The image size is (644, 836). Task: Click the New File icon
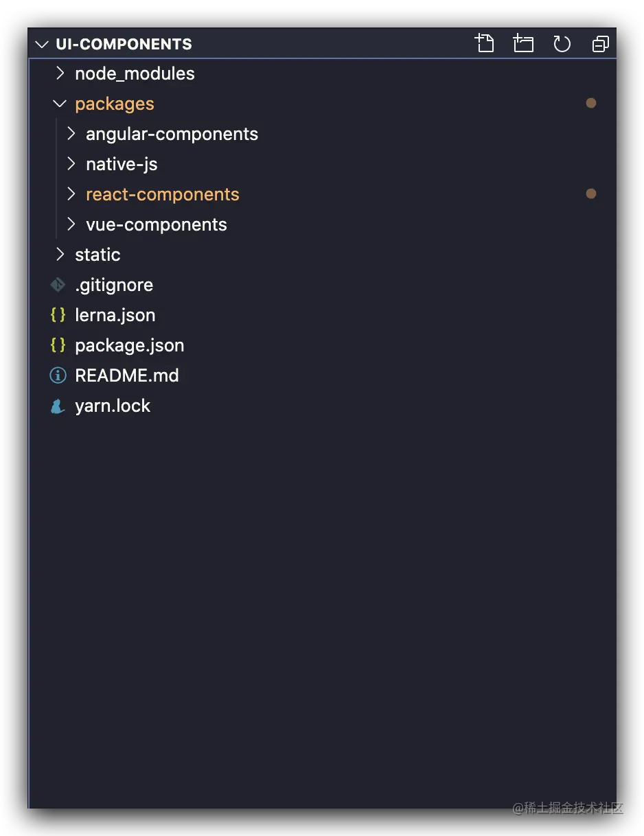click(x=485, y=44)
